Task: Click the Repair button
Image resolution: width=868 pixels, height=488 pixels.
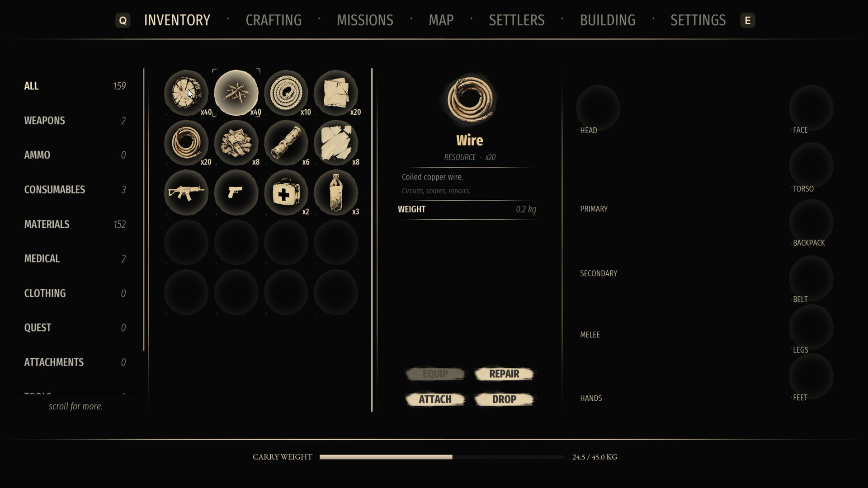Action: [x=504, y=374]
